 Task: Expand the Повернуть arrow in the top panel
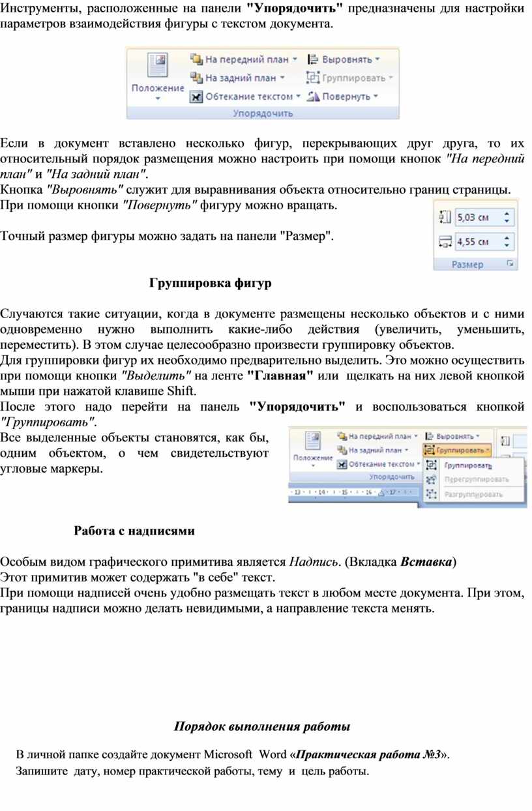point(376,96)
